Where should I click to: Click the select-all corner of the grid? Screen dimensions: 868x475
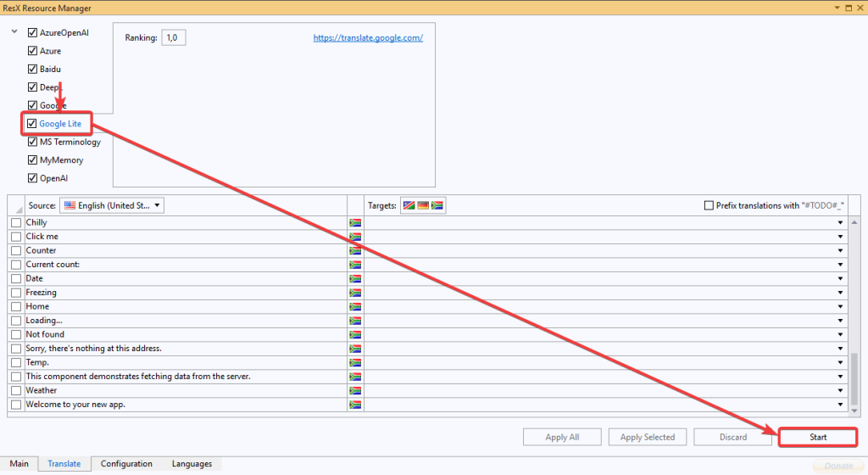pos(18,206)
